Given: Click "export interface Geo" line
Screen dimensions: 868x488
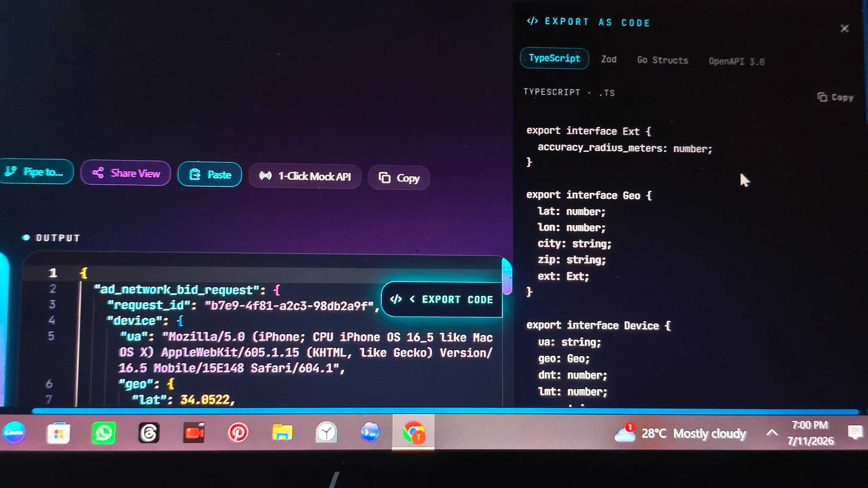Looking at the screenshot, I should [589, 195].
